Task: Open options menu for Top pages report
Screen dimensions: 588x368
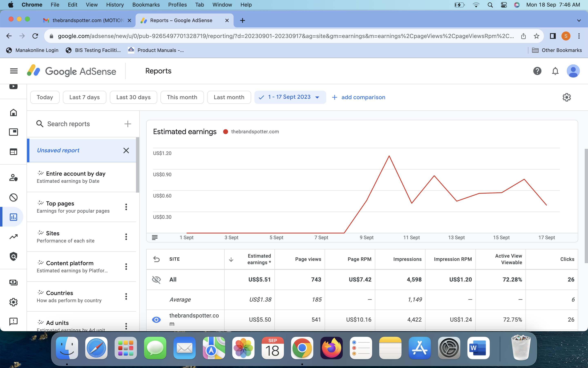Action: click(x=126, y=207)
